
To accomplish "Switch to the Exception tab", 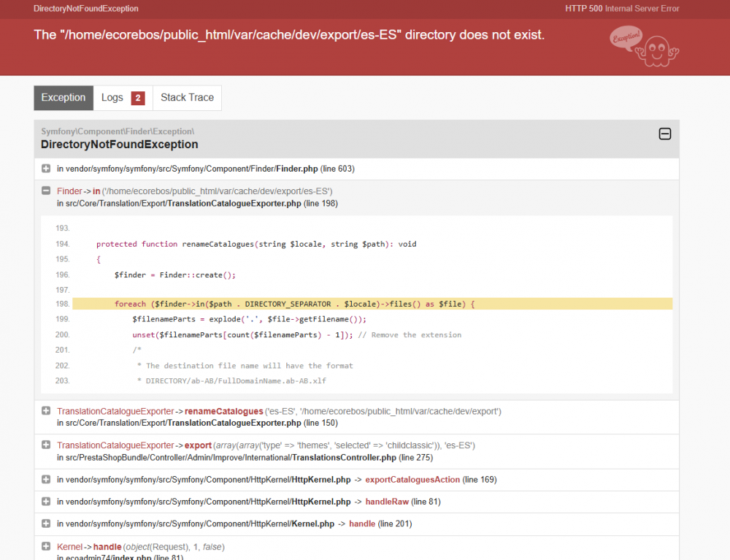I will [x=64, y=98].
